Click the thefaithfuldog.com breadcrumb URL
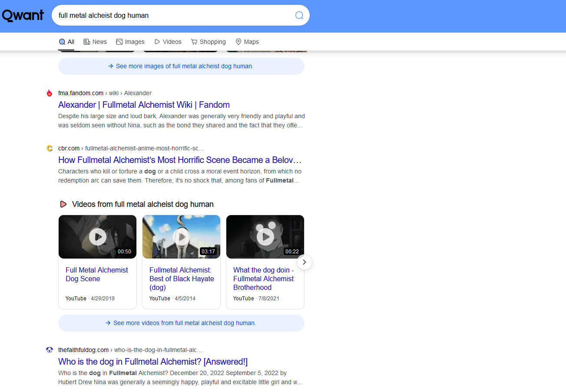Image resolution: width=566 pixels, height=392 pixels. click(x=130, y=350)
